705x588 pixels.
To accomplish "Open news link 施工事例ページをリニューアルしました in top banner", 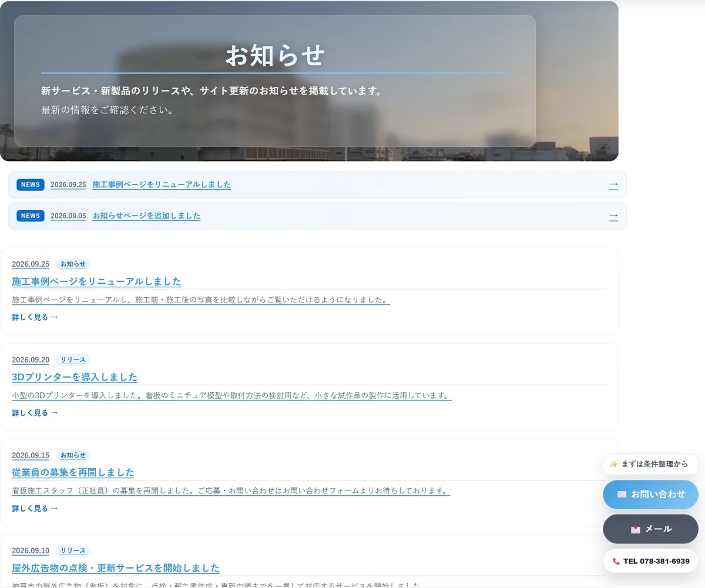I will (162, 184).
